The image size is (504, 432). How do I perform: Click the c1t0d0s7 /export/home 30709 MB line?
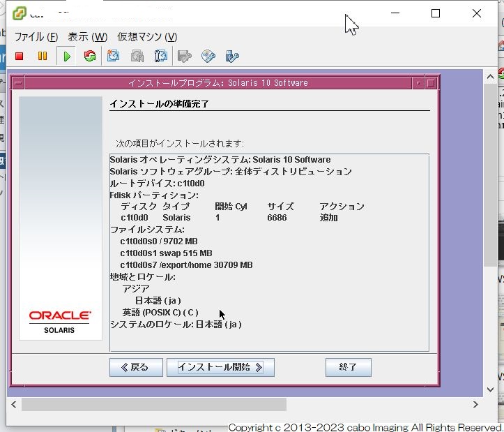[186, 265]
